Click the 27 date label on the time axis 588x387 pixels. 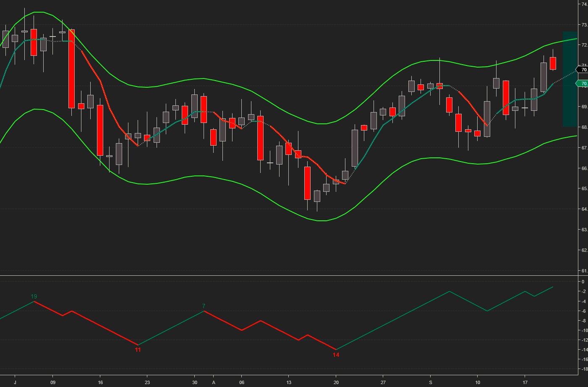pos(383,383)
